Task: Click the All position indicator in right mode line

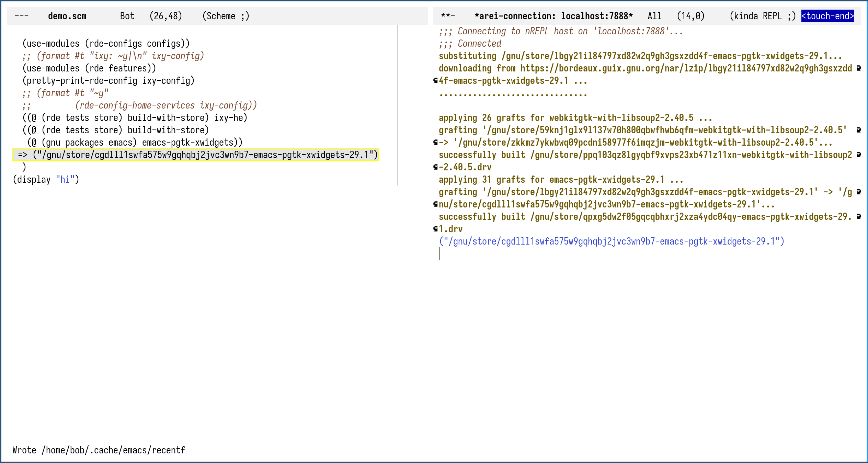Action: 654,16
